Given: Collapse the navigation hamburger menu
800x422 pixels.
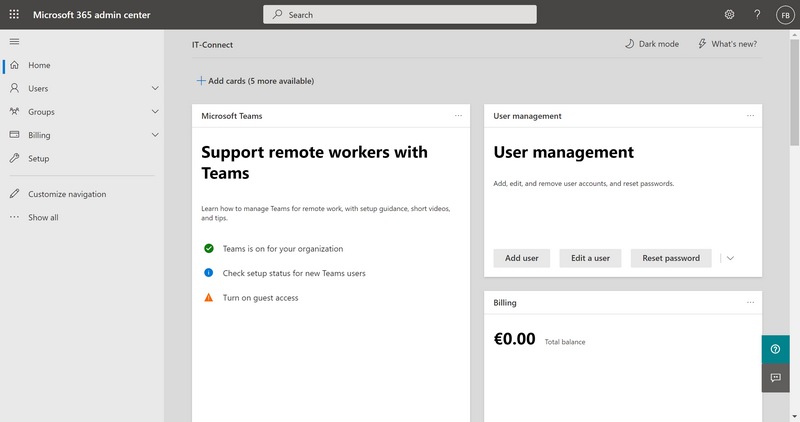Looking at the screenshot, I should point(14,41).
